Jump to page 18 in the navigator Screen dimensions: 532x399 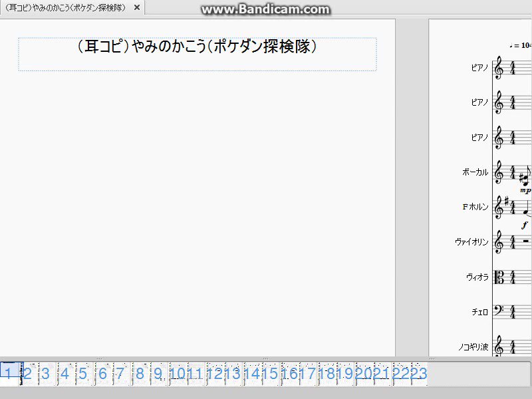click(x=327, y=373)
